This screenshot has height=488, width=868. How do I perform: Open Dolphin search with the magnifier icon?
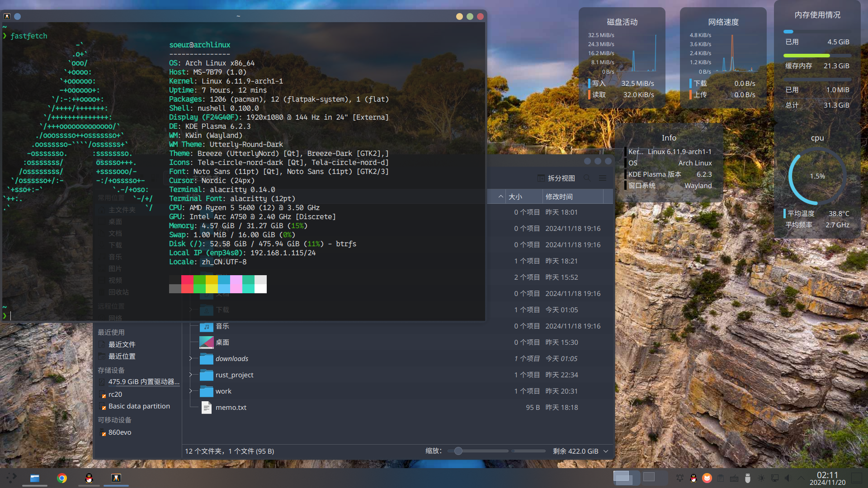(x=587, y=178)
